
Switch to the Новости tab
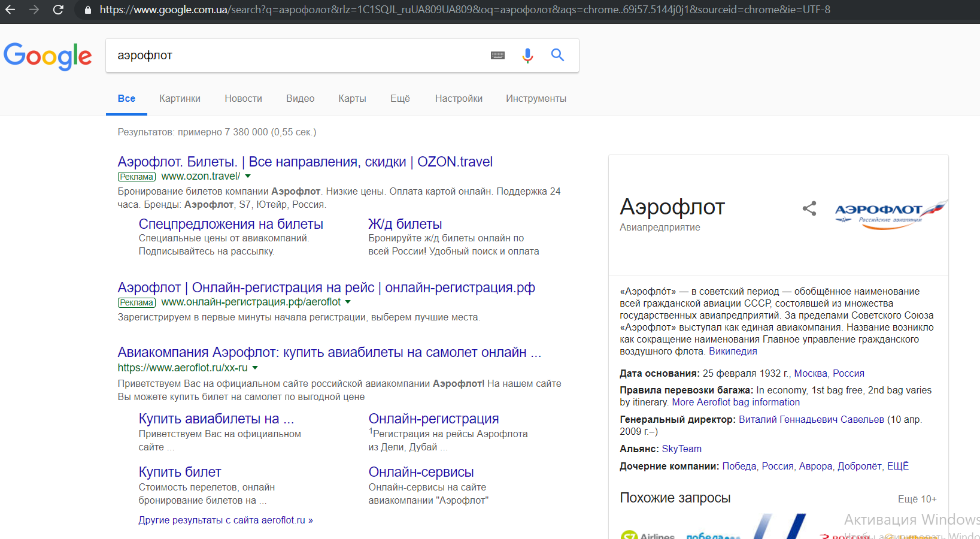coord(243,98)
